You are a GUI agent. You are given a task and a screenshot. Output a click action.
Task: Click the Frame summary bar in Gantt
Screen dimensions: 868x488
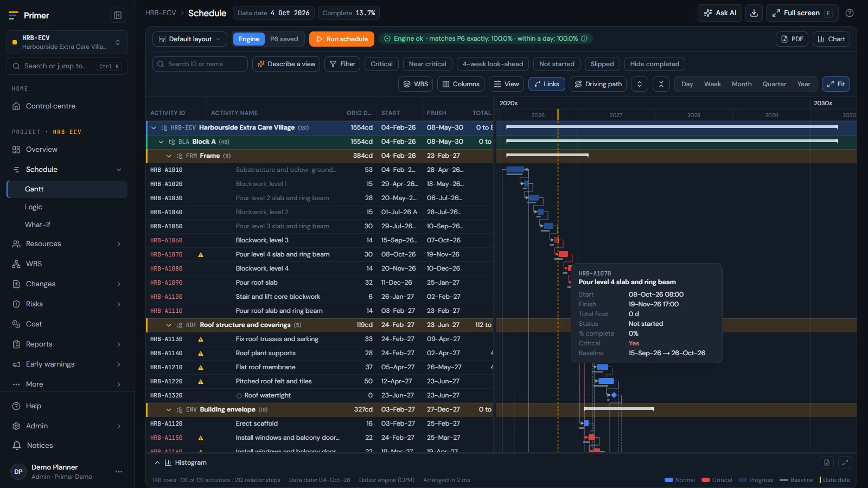click(547, 155)
